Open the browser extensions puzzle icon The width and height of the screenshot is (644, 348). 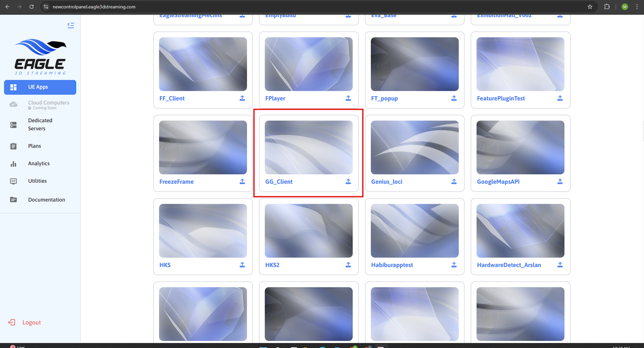607,7
